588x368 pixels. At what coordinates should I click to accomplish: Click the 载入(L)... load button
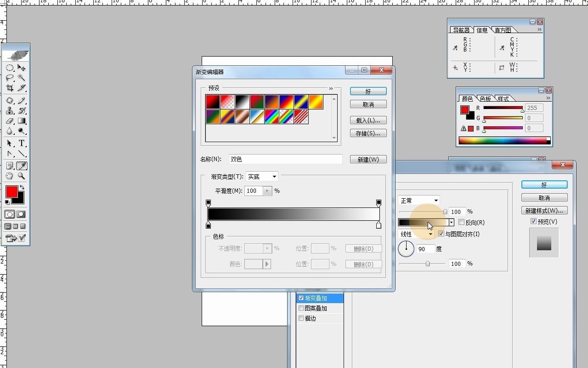coord(368,121)
